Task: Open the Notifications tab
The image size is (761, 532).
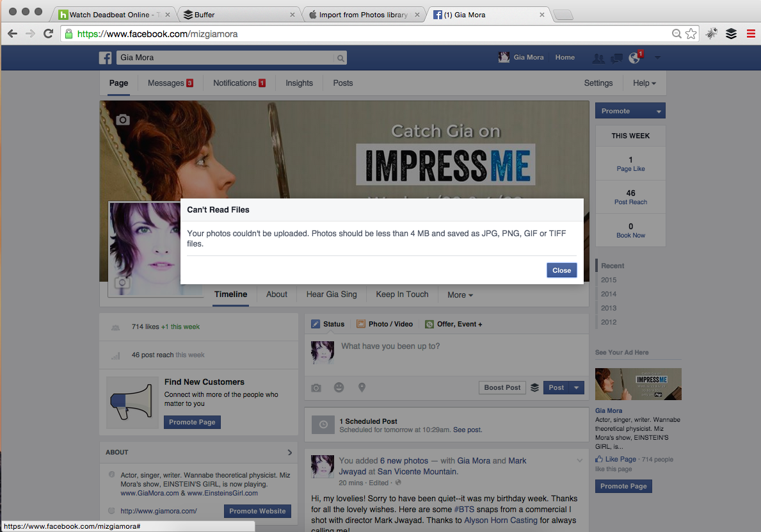Action: [x=239, y=83]
